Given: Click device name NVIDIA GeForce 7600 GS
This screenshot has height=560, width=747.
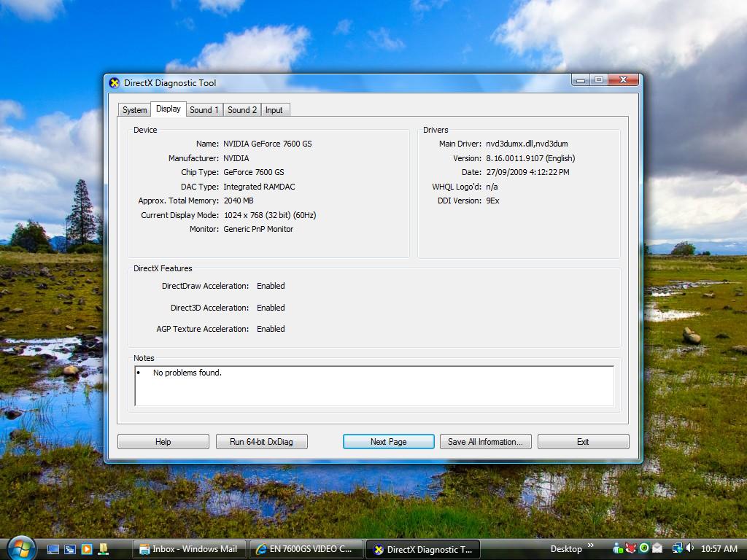Looking at the screenshot, I should click(x=268, y=144).
